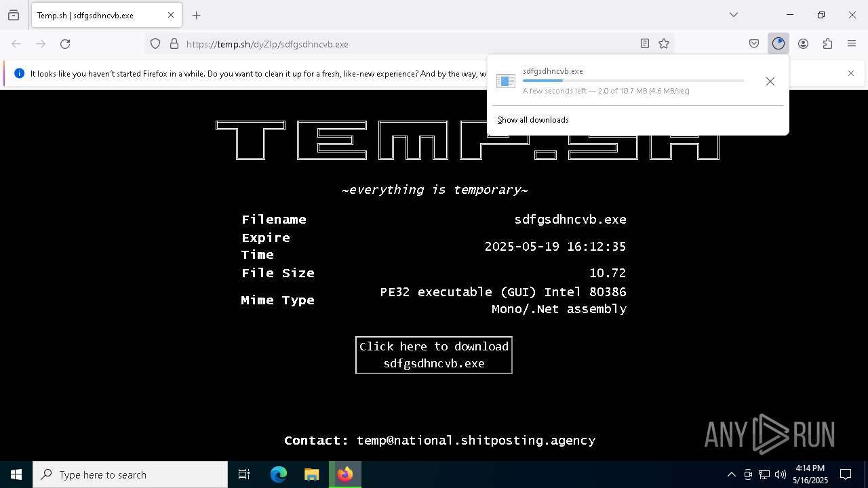868x488 pixels.
Task: Open Firefox account menu
Action: (803, 44)
